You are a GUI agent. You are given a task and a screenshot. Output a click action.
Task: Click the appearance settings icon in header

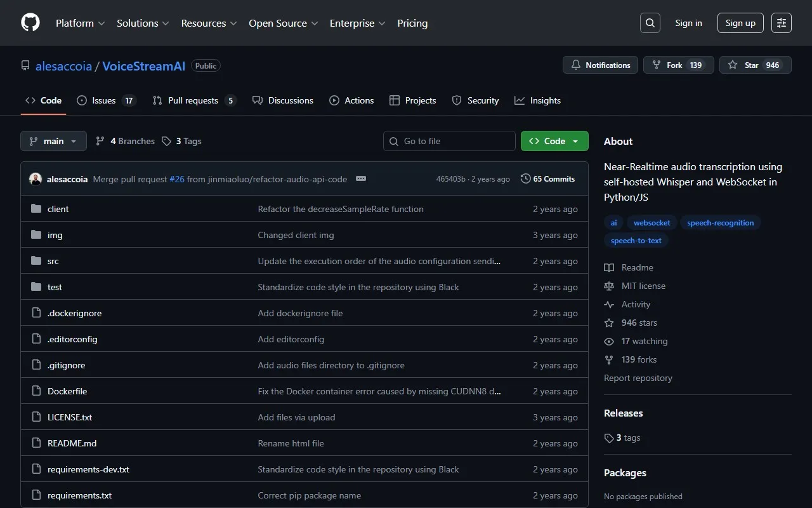(782, 23)
